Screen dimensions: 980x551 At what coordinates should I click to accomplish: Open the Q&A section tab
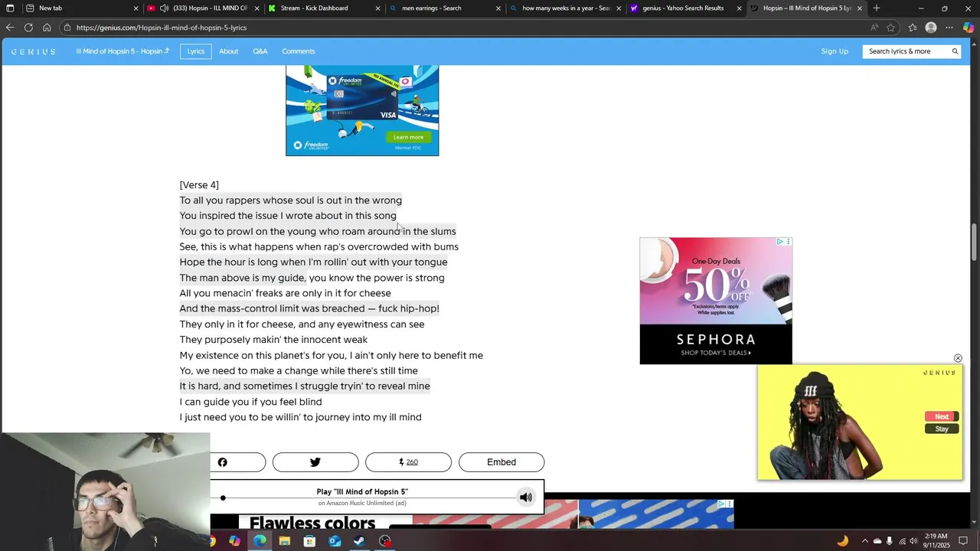click(x=260, y=51)
